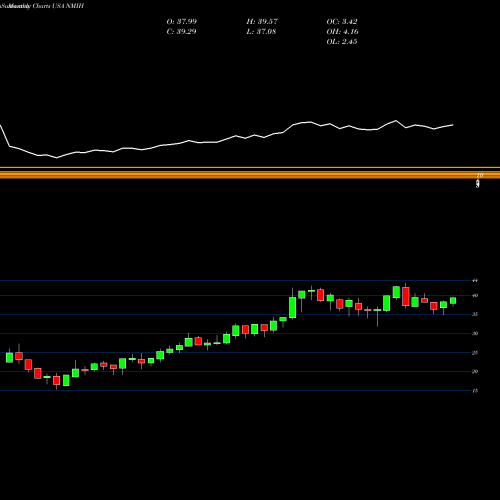500x500 pixels.
Task: Select the "OC: 3.42" reading
Action: [342, 21]
